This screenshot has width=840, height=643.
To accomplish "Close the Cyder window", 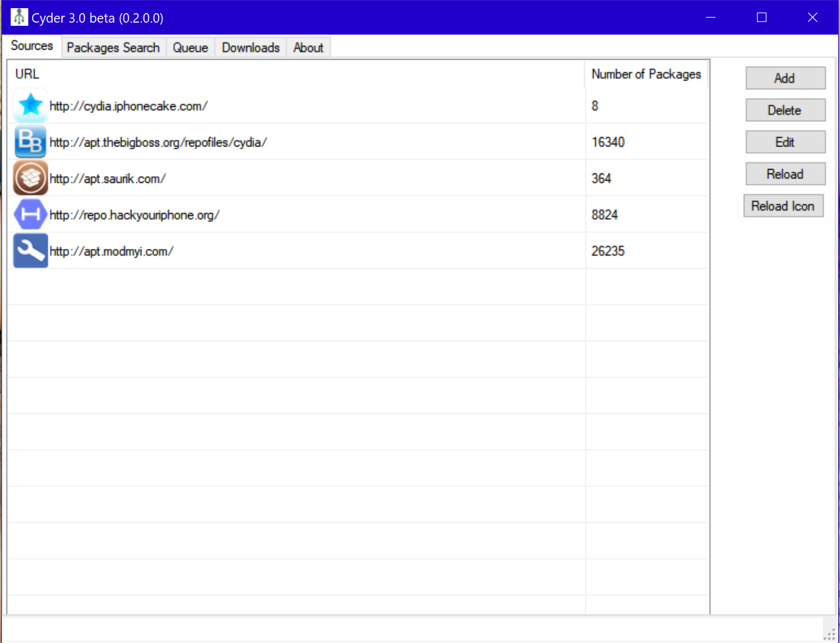I will click(x=812, y=17).
